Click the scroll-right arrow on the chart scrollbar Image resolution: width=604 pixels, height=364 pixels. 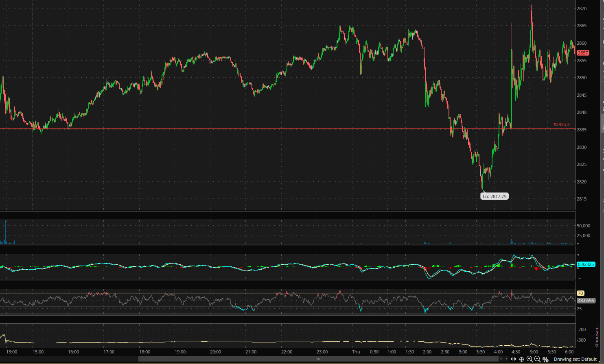(x=506, y=359)
